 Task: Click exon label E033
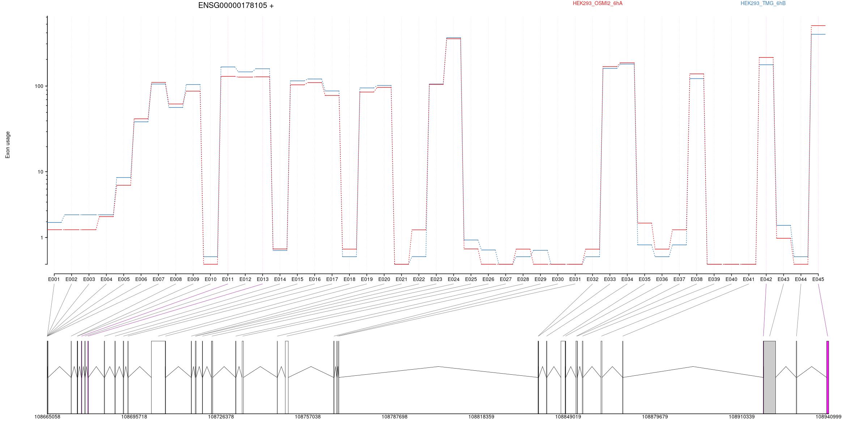click(610, 279)
